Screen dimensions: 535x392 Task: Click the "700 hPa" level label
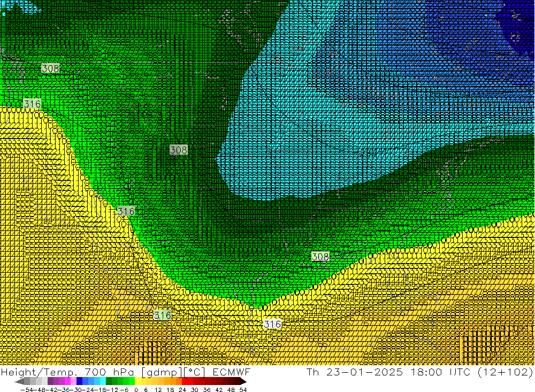point(110,372)
